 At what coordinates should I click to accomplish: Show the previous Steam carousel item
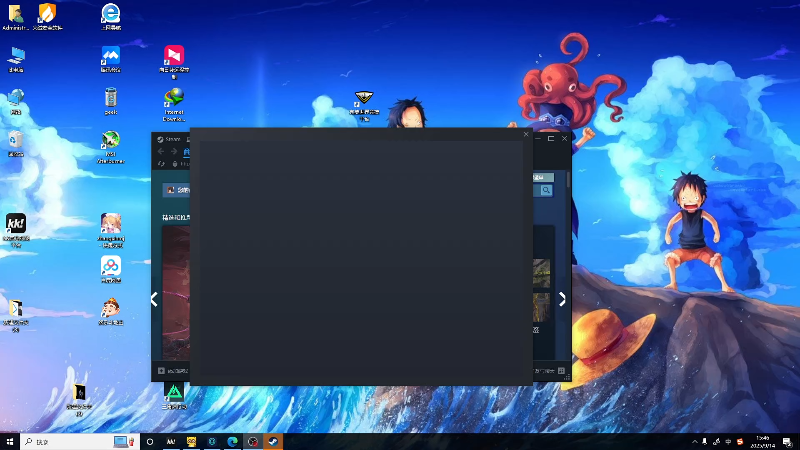tap(155, 299)
